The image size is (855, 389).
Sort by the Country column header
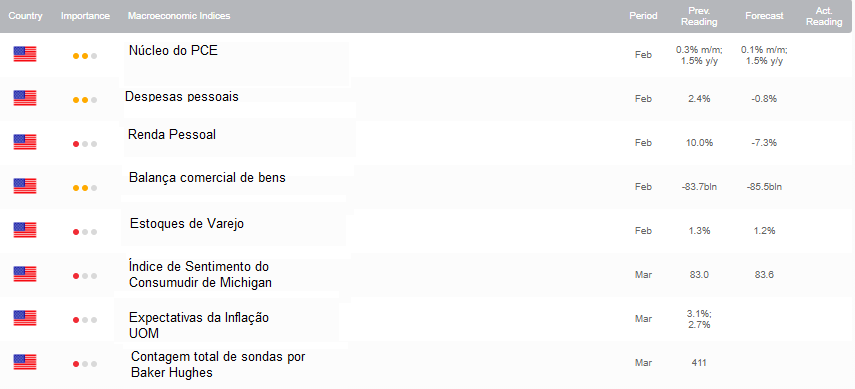tap(25, 16)
